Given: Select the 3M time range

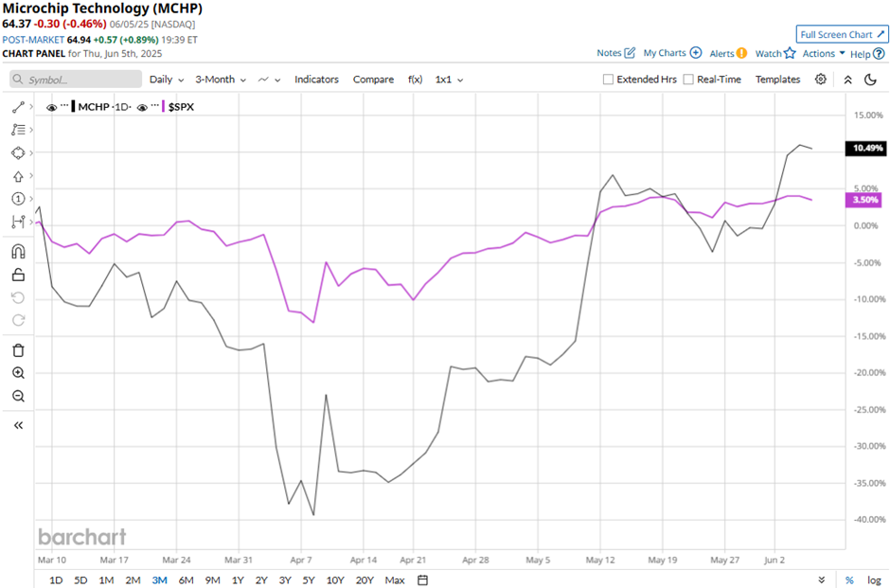Looking at the screenshot, I should pyautogui.click(x=159, y=580).
